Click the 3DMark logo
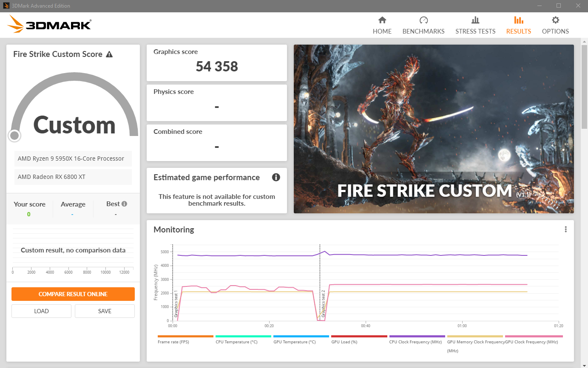This screenshot has height=368, width=588. click(x=49, y=24)
